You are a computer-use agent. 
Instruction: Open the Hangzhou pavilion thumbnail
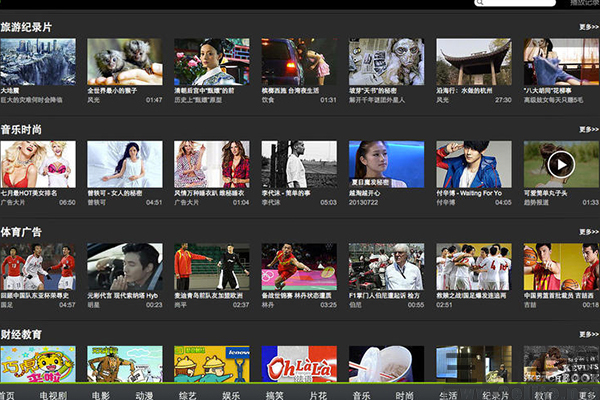(474, 62)
